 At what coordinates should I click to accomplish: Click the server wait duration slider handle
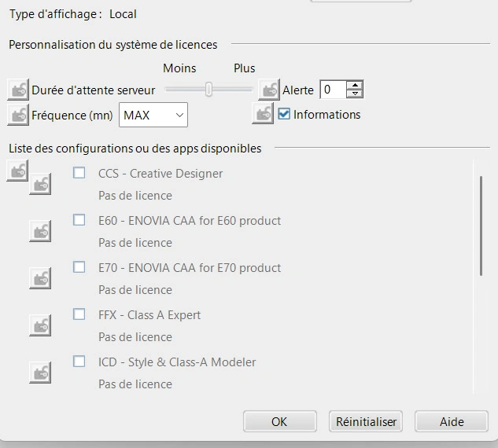click(208, 90)
